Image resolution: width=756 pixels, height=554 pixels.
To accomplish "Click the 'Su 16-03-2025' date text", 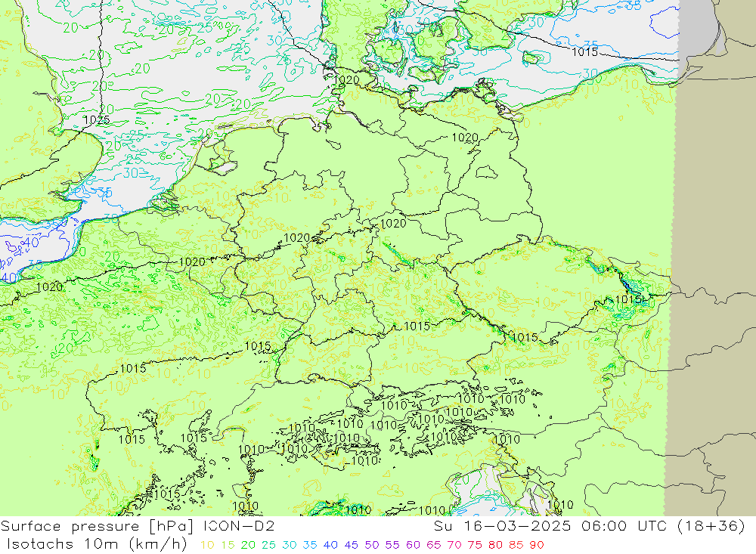I will coord(502,525).
